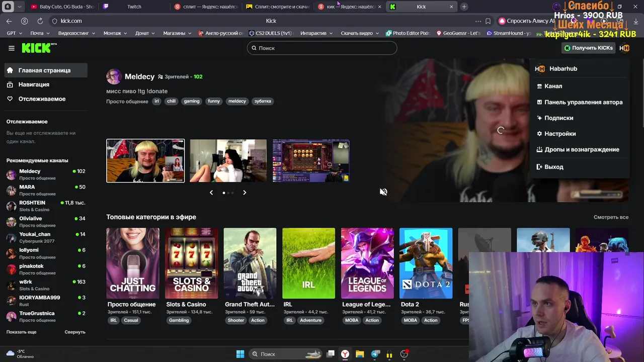This screenshot has height=362, width=644.
Task: Click Спросить Алису AI button
Action: (526, 21)
